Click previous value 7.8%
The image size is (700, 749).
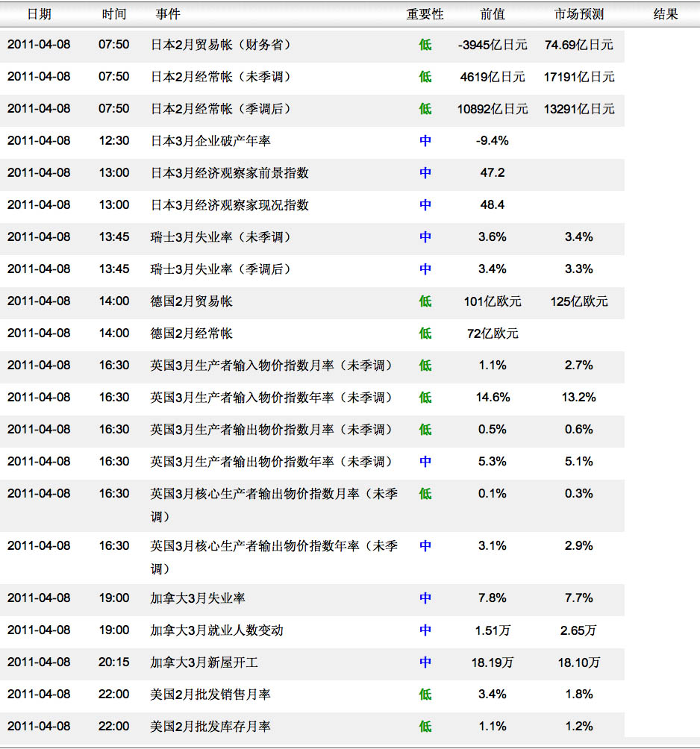click(492, 598)
